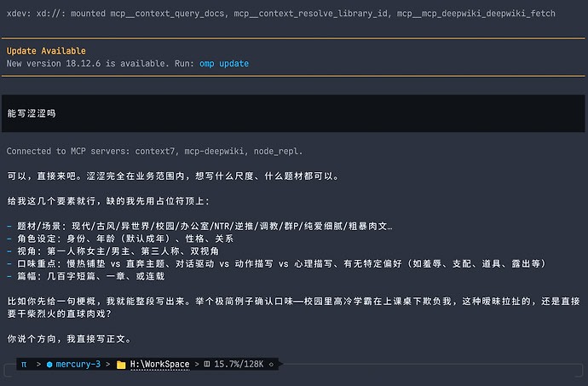This screenshot has height=386, width=588.
Task: Click the New version 18.12.6 notice
Action: pos(128,63)
